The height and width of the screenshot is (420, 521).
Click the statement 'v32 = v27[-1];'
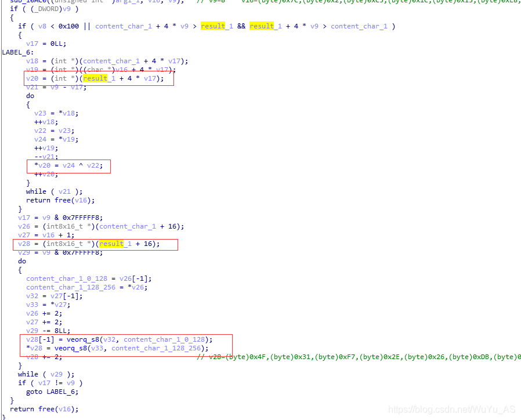[x=54, y=296]
